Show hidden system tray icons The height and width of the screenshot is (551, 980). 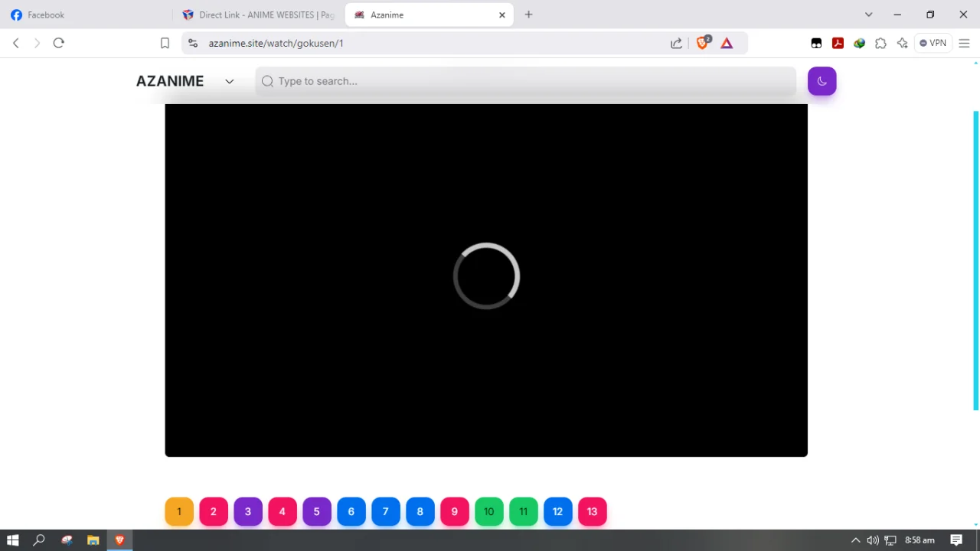[856, 540]
